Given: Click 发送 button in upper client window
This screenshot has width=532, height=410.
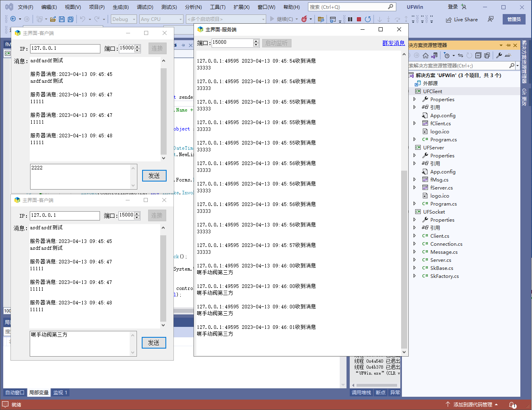Looking at the screenshot, I should pos(154,175).
